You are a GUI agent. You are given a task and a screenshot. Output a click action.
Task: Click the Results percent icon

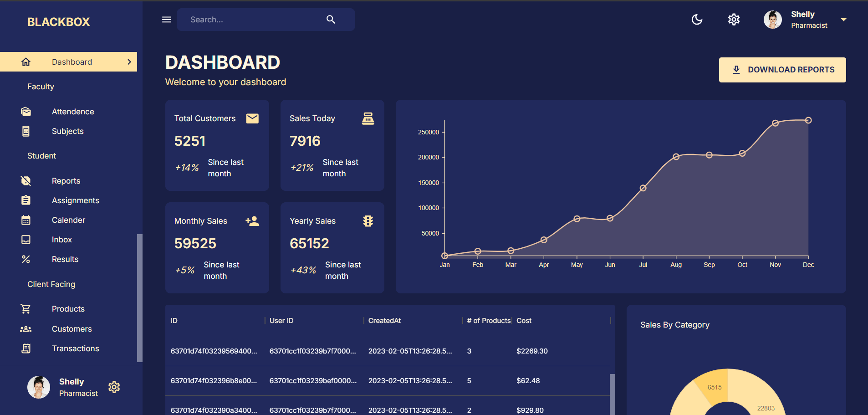point(26,259)
